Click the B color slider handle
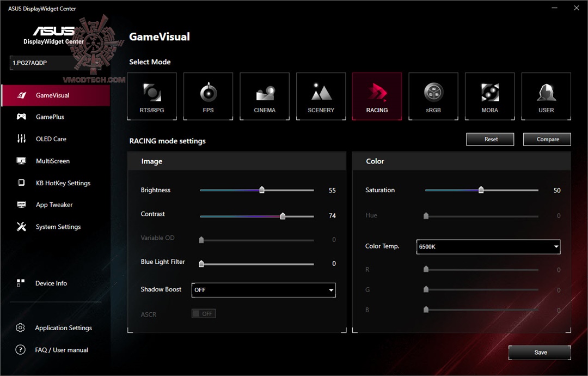 pyautogui.click(x=426, y=310)
